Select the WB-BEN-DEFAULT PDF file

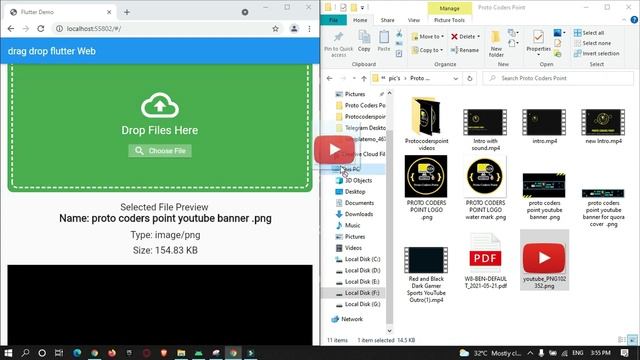click(x=485, y=261)
